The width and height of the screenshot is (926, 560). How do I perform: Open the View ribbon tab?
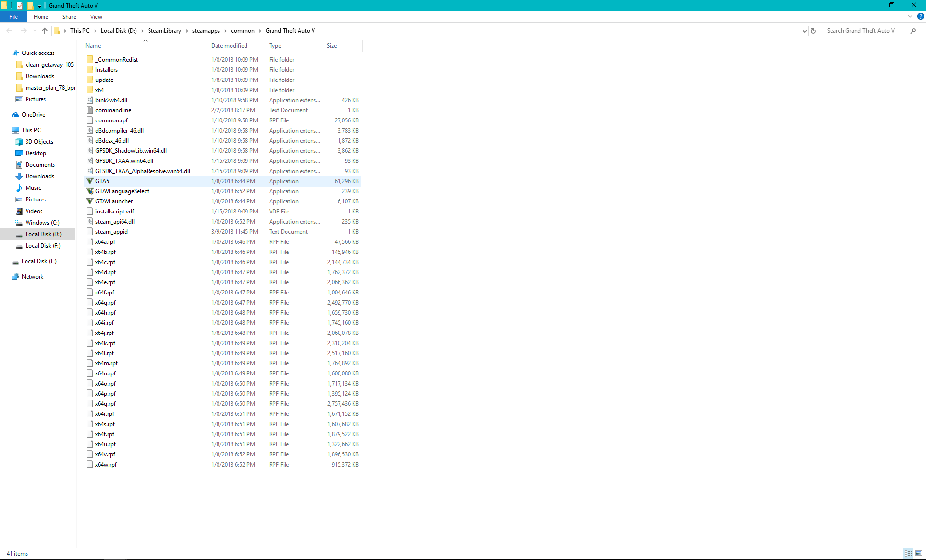[x=96, y=17]
